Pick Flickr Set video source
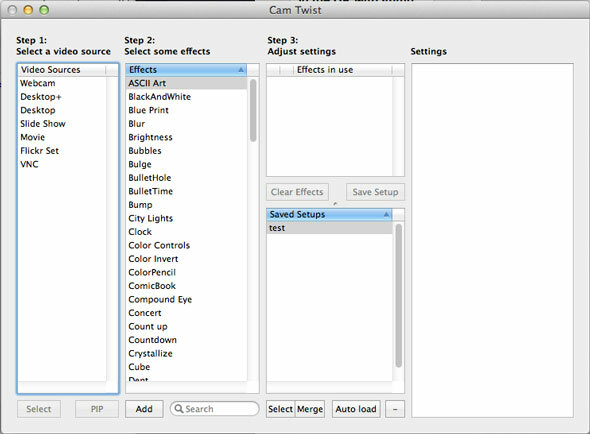Image resolution: width=590 pixels, height=434 pixels. pyautogui.click(x=62, y=151)
